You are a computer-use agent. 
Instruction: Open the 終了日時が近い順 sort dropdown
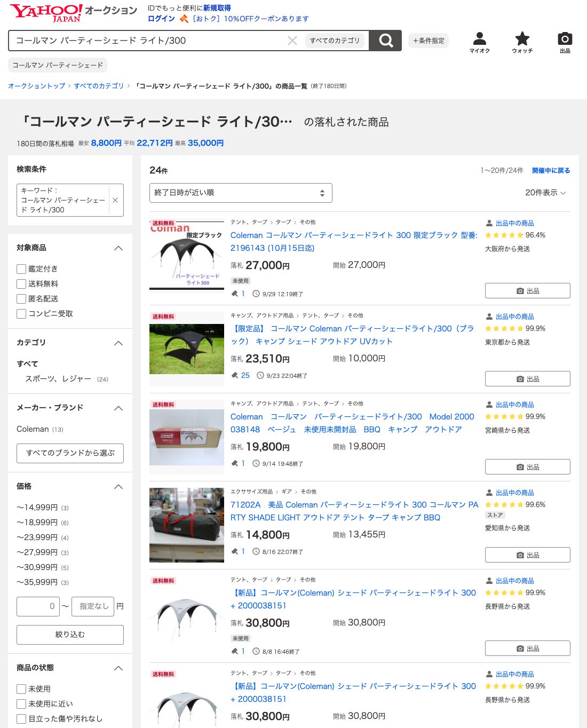(x=241, y=193)
